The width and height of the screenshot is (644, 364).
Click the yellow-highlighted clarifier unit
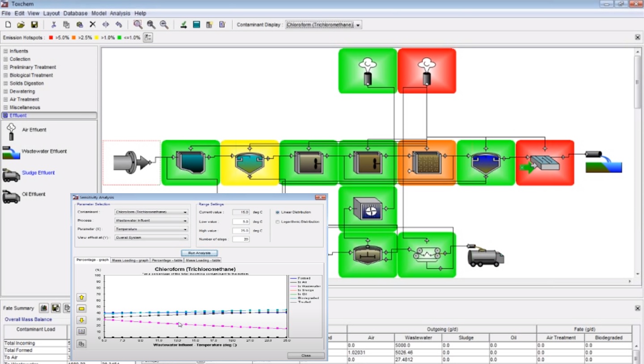point(250,162)
